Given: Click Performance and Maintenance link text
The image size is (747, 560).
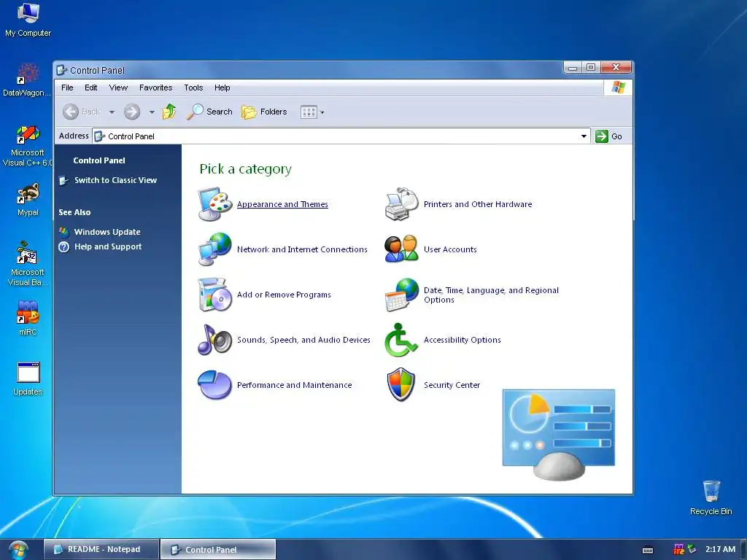Looking at the screenshot, I should pyautogui.click(x=295, y=385).
